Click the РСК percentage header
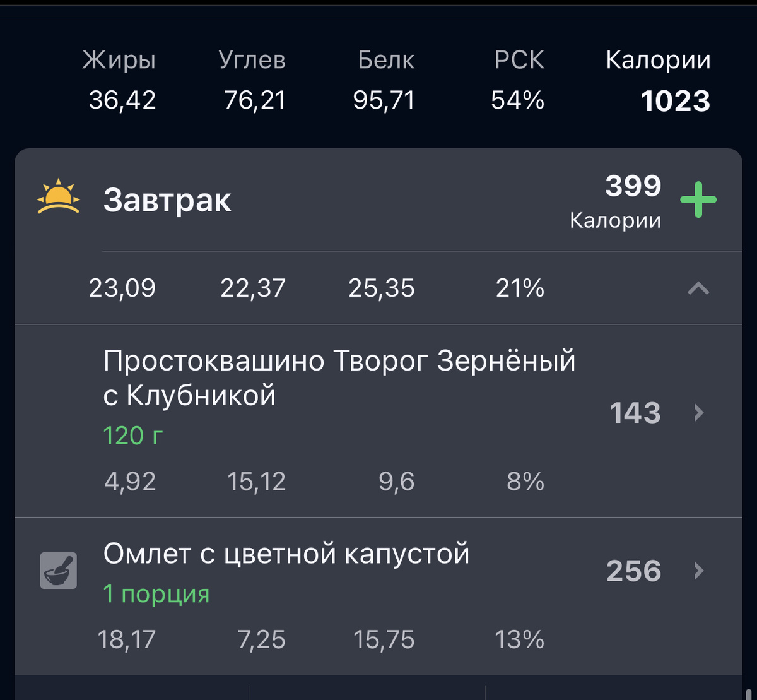This screenshot has width=757, height=700. [519, 60]
